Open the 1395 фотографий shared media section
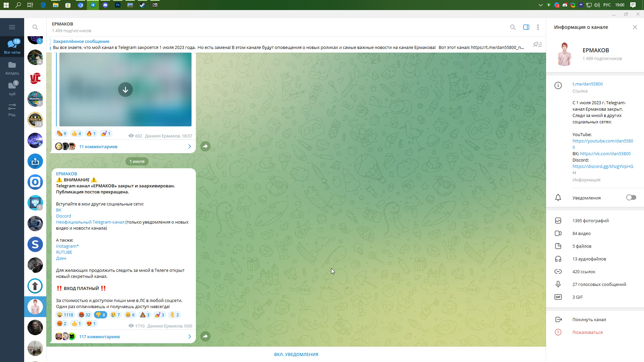The width and height of the screenshot is (644, 362). point(590,221)
